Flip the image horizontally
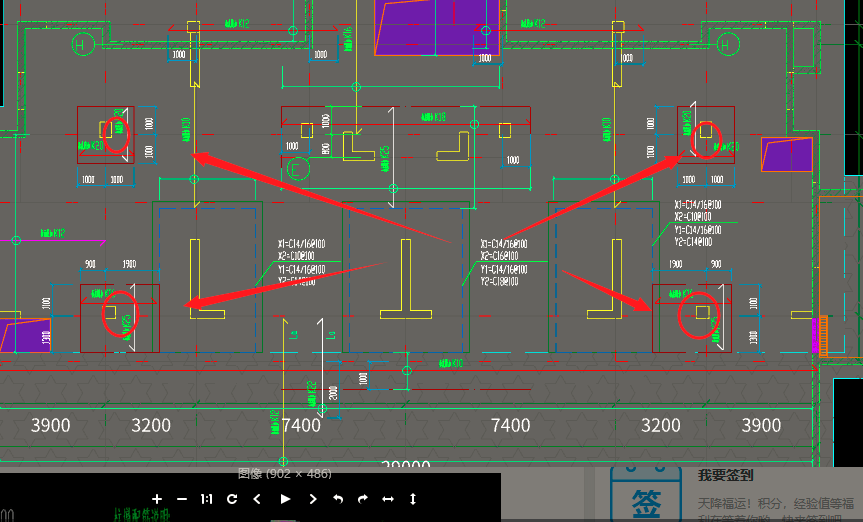863x522 pixels. click(x=388, y=499)
